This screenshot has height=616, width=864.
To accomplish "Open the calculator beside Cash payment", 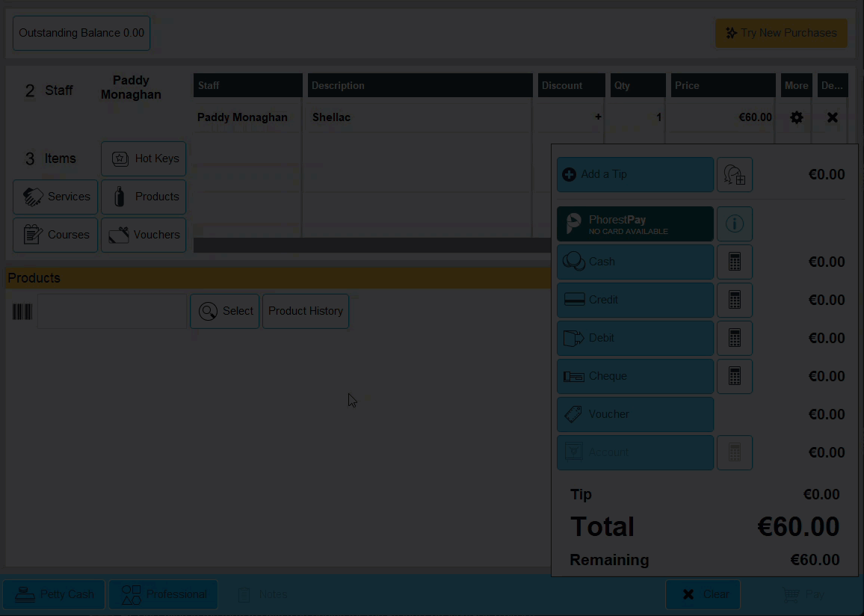I will [x=735, y=262].
